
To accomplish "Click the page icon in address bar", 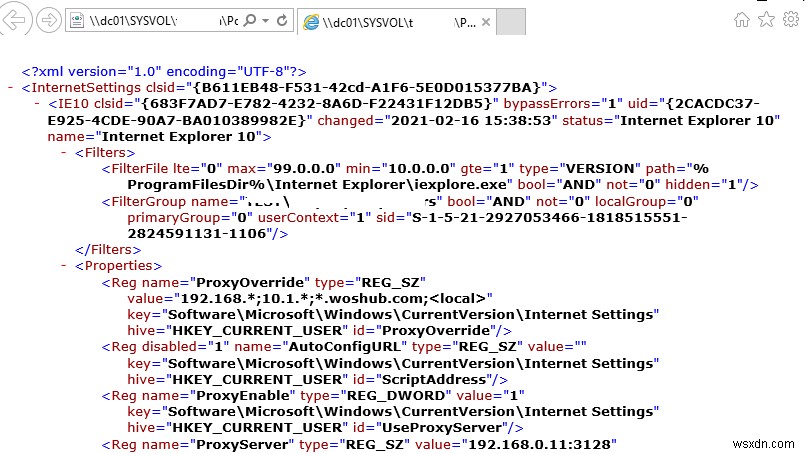I will coord(77,21).
